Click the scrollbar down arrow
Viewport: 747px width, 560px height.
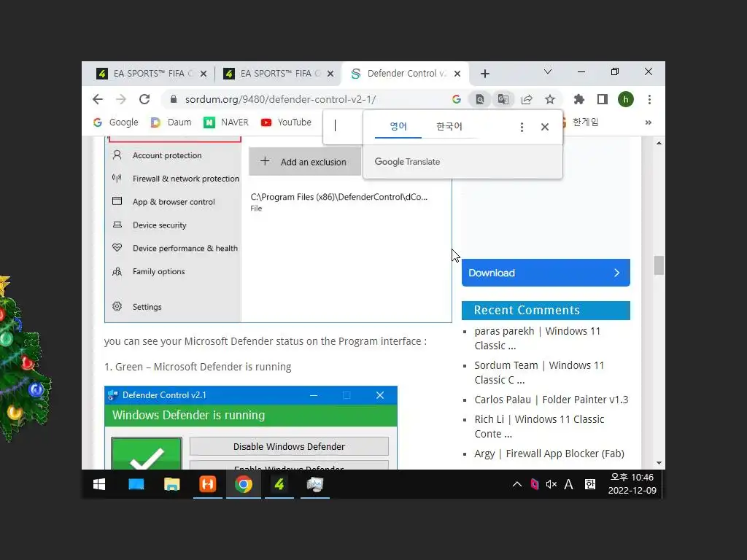(x=659, y=463)
